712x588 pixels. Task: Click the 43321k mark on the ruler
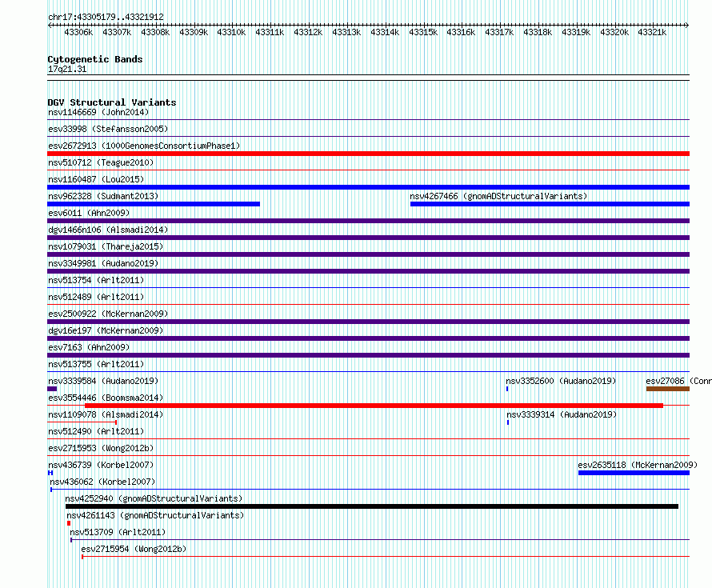(652, 32)
